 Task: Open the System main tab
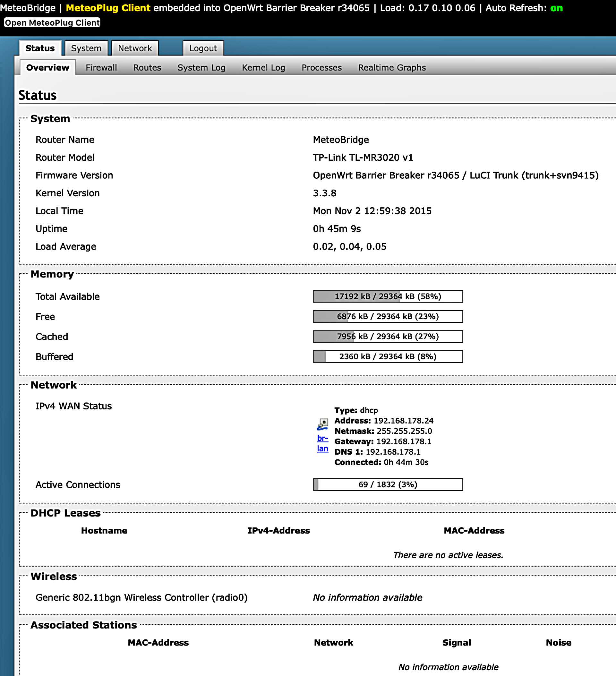pos(86,48)
